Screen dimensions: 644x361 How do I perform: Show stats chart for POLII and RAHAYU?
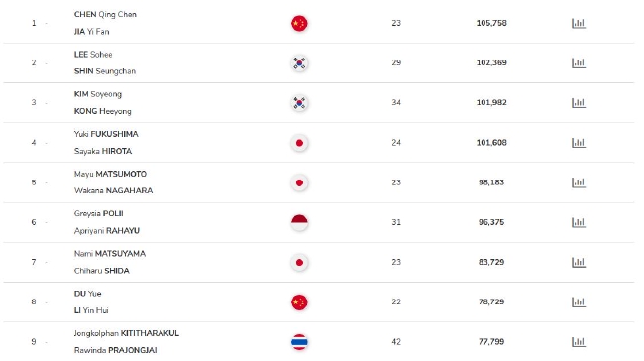(579, 222)
